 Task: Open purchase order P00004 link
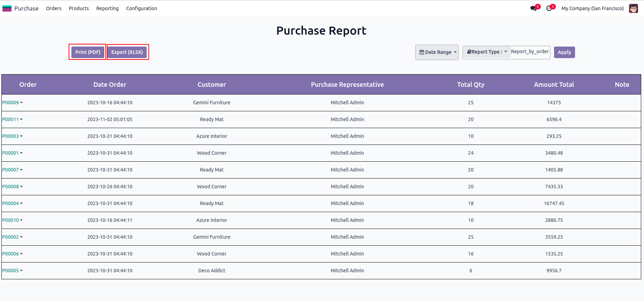tap(10, 203)
